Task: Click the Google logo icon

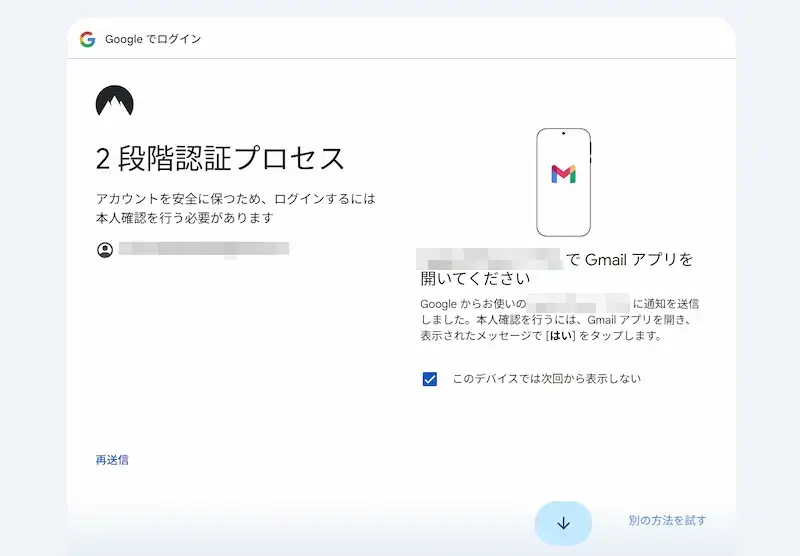Action: [x=88, y=39]
